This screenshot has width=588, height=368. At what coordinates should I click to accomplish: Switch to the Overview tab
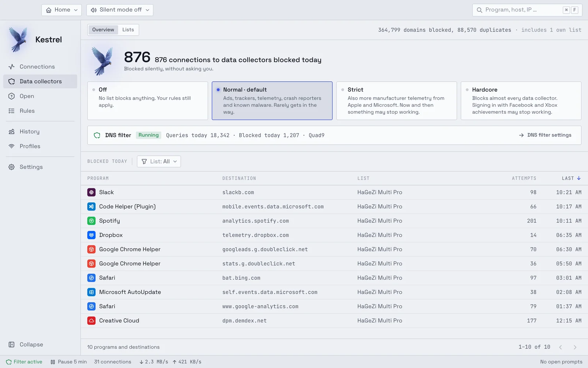click(103, 30)
